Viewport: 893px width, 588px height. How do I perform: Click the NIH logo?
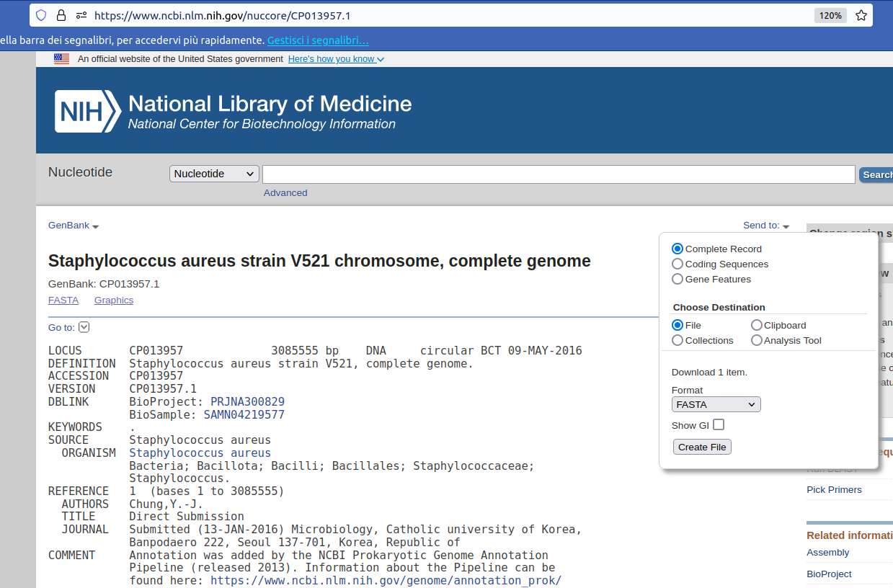[x=88, y=112]
